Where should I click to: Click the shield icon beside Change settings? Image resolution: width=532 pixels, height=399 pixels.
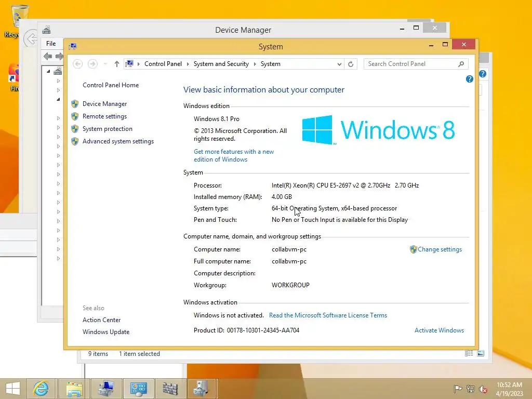click(413, 249)
